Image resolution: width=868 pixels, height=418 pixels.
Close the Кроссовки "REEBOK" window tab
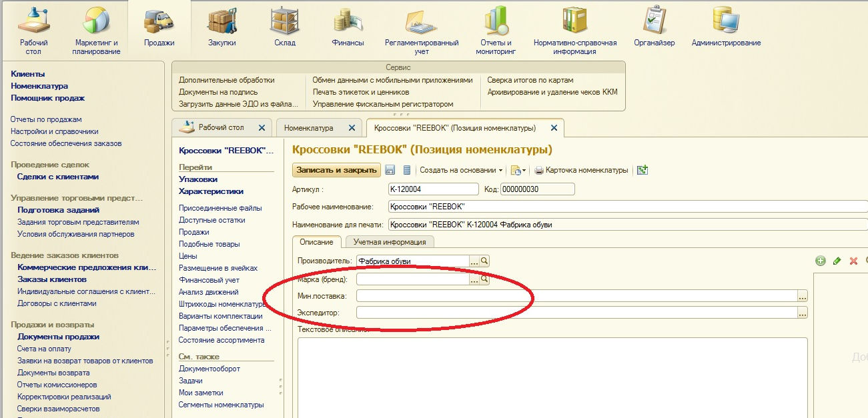(x=554, y=127)
